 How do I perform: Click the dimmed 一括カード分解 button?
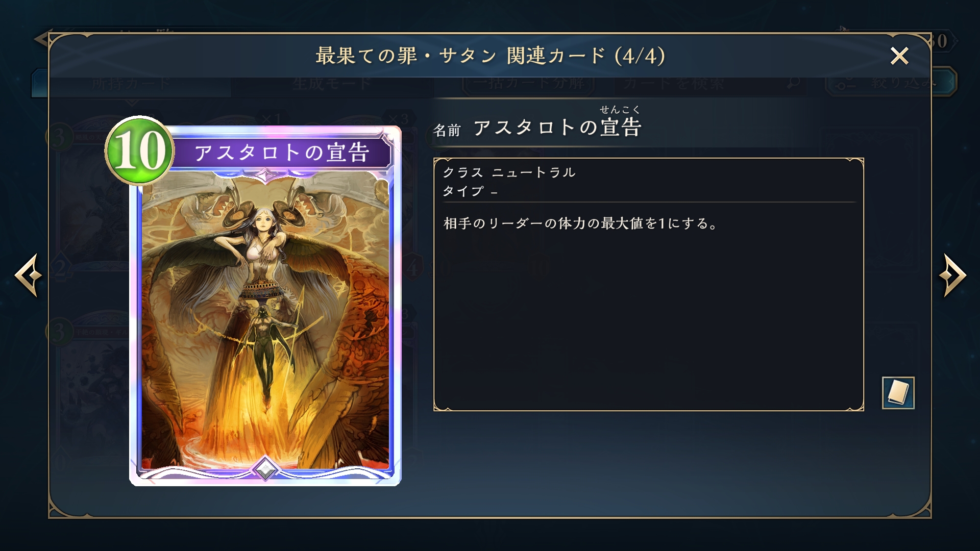tap(528, 83)
